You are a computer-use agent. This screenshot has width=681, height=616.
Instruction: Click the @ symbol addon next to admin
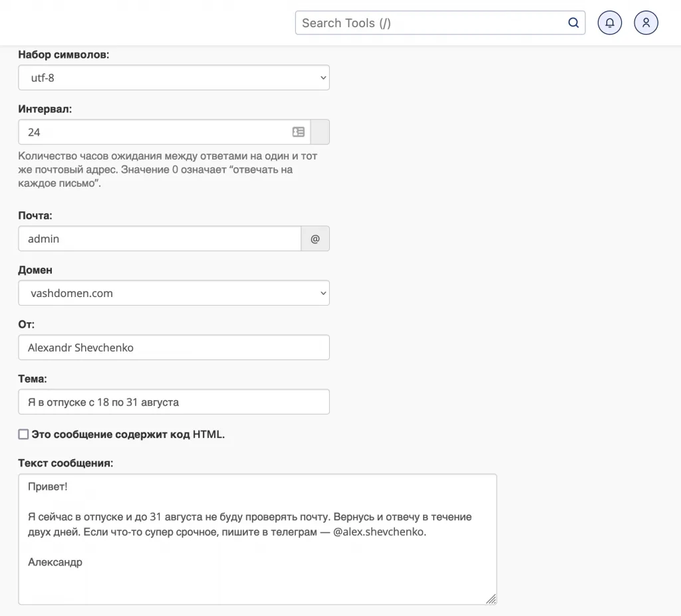(315, 239)
